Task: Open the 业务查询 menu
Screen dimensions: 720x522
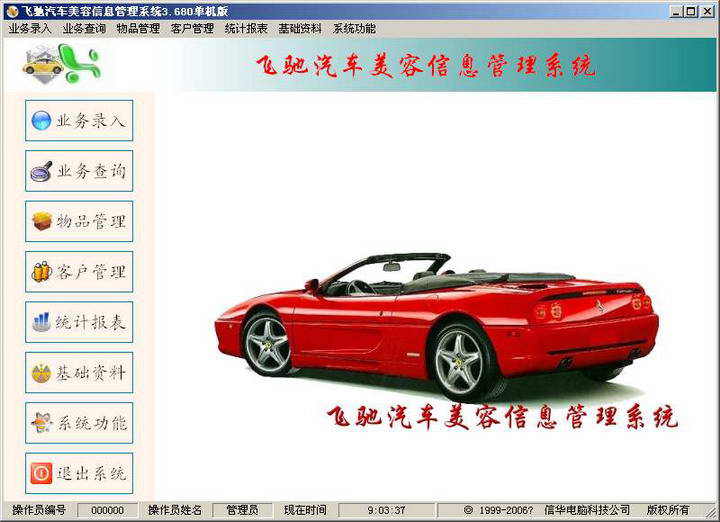Action: (x=84, y=28)
